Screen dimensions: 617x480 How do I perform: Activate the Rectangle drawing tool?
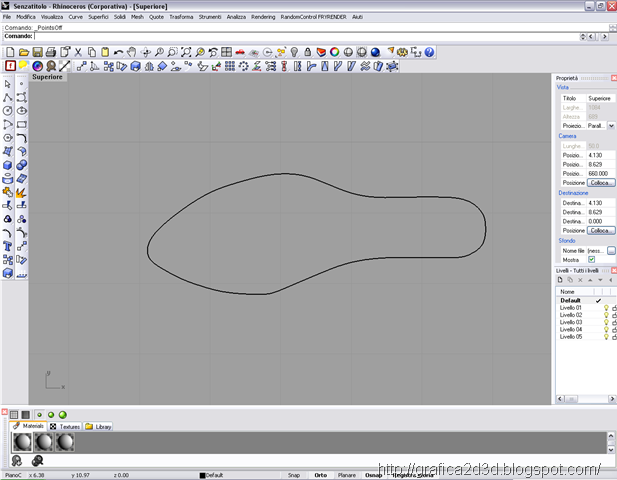22,124
